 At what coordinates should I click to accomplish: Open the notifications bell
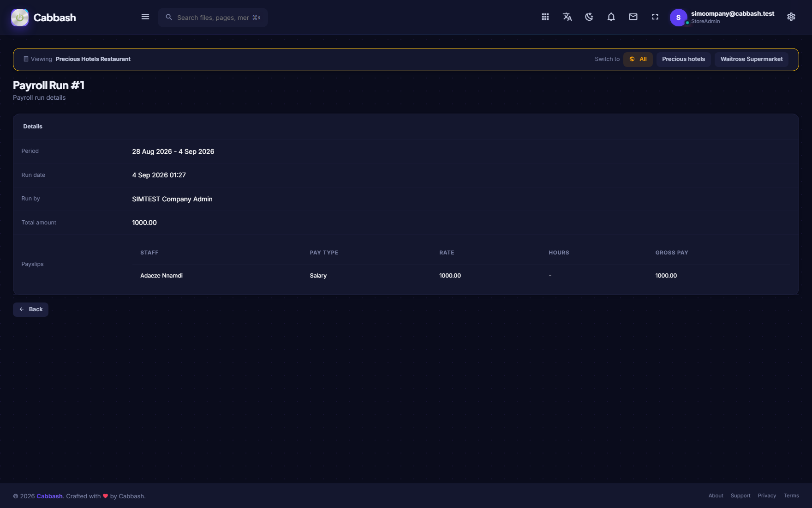pyautogui.click(x=611, y=17)
